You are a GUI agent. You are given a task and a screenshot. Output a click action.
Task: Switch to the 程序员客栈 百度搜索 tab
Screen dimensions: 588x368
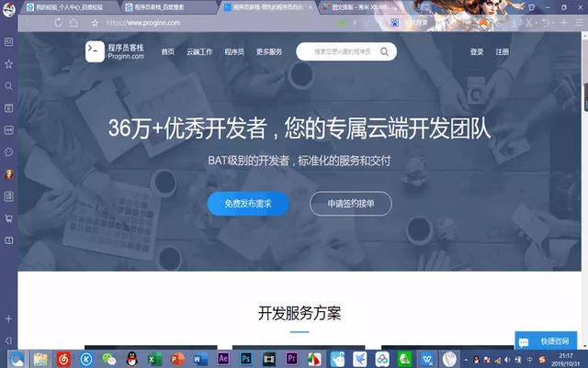160,6
